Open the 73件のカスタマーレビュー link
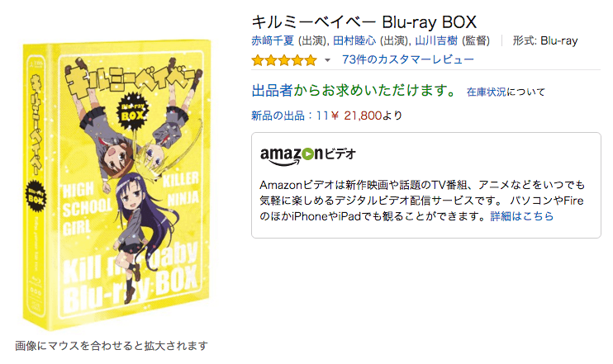This screenshot has height=364, width=613. tap(408, 59)
